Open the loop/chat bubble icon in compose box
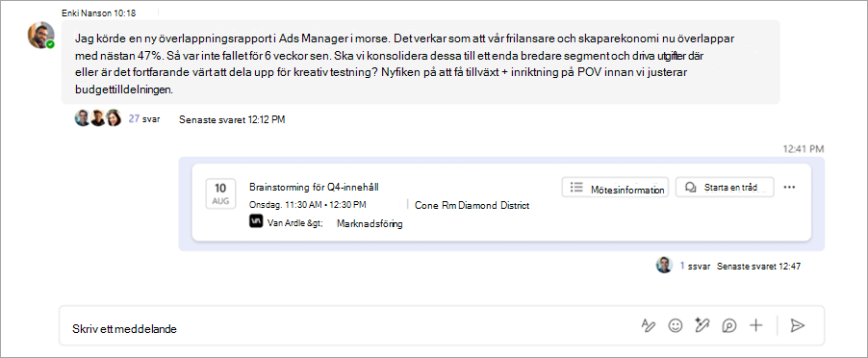 point(729,326)
